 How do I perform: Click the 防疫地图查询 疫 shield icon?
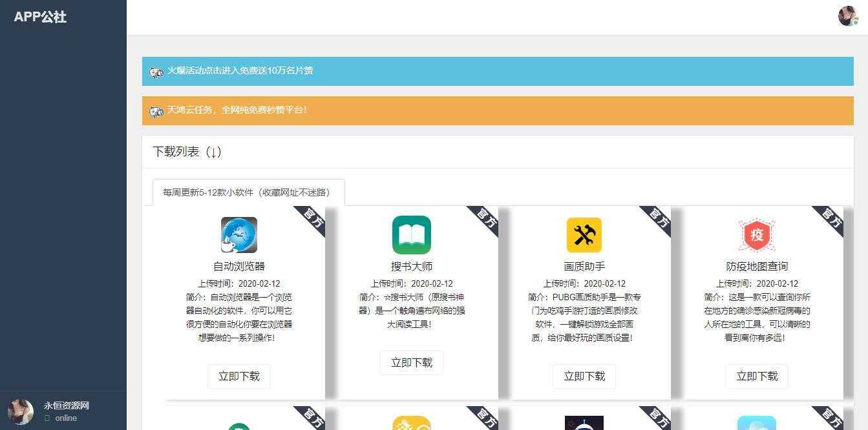click(756, 235)
